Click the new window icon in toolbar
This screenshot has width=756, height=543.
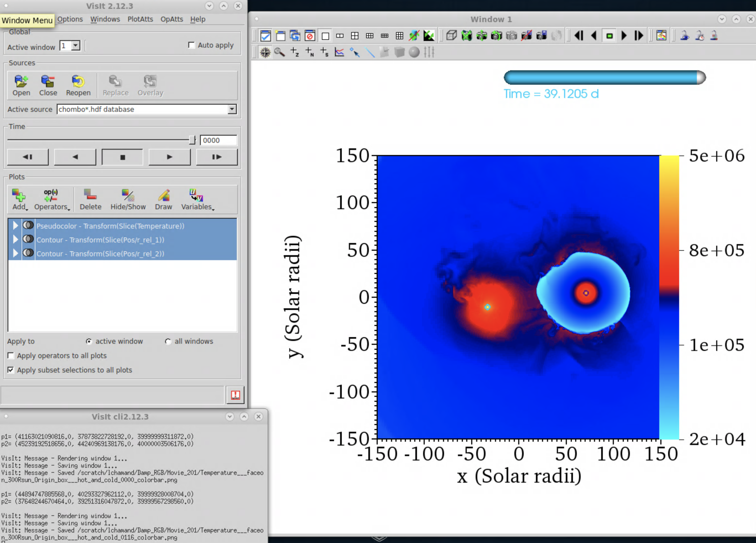coord(280,35)
